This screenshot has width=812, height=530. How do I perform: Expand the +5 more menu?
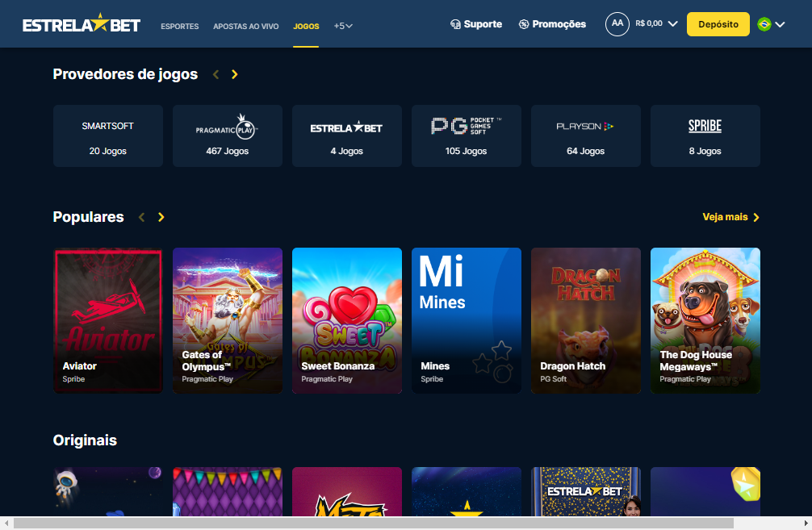[343, 26]
